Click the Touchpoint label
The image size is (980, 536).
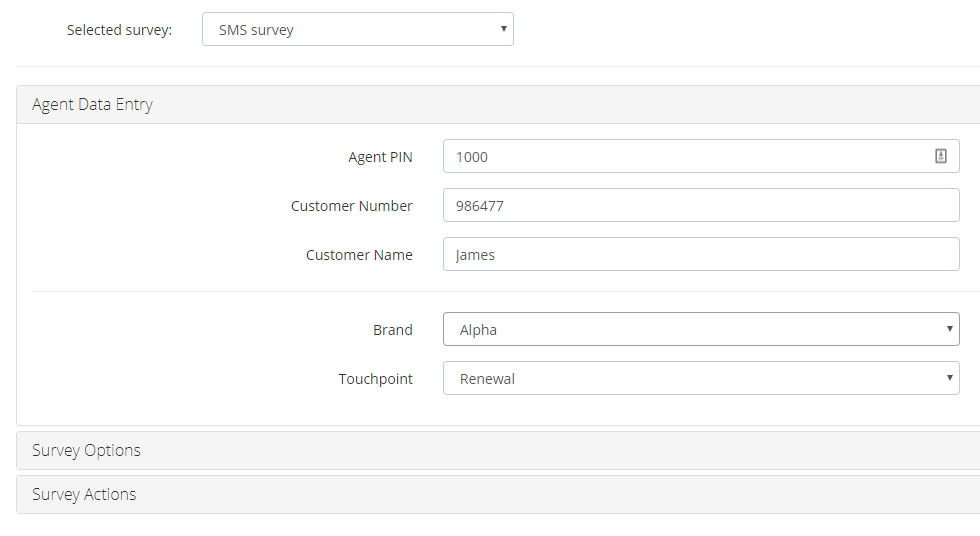click(375, 379)
